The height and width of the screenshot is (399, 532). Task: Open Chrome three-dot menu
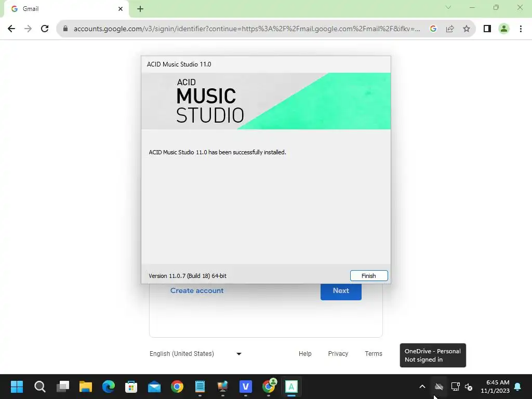tap(521, 29)
